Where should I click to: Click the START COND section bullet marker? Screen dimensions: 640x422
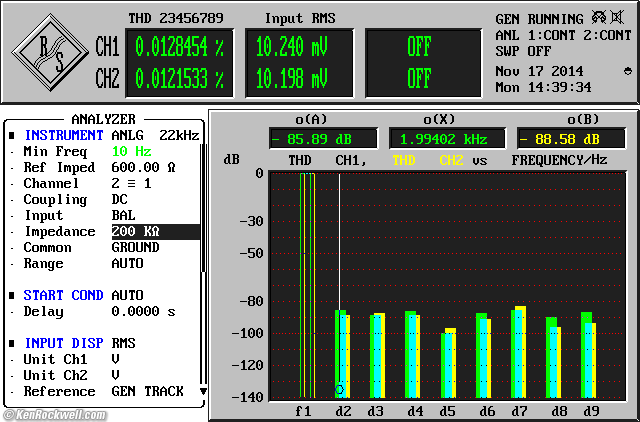(12, 295)
